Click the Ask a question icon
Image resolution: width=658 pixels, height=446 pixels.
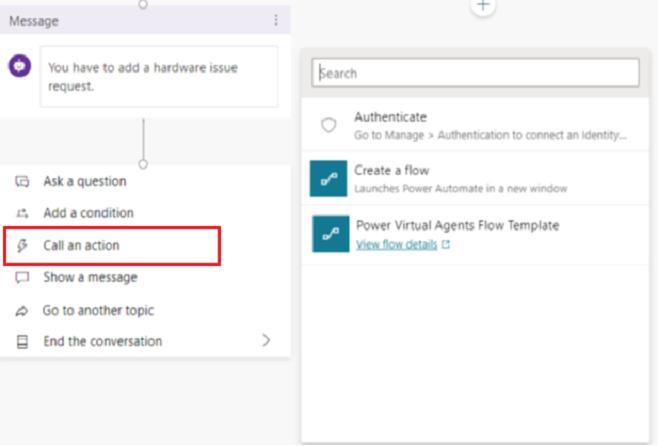pos(22,181)
